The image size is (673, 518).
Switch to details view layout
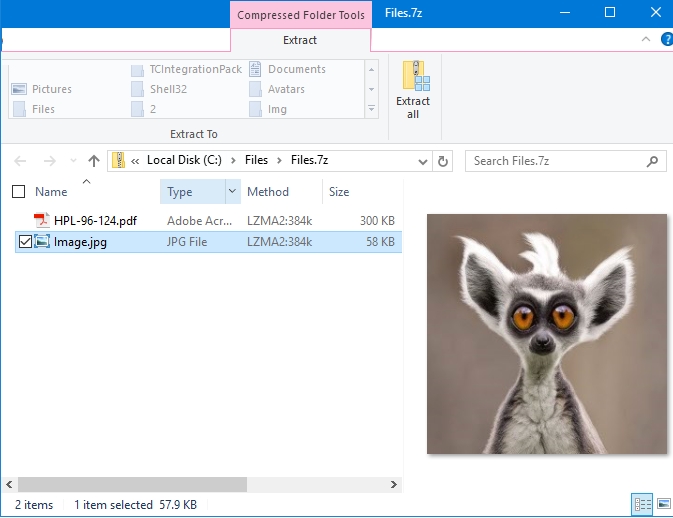click(642, 503)
